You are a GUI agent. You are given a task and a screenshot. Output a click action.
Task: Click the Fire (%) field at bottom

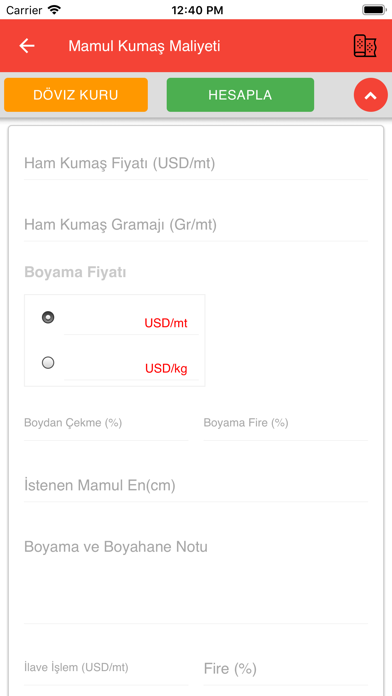click(x=285, y=670)
